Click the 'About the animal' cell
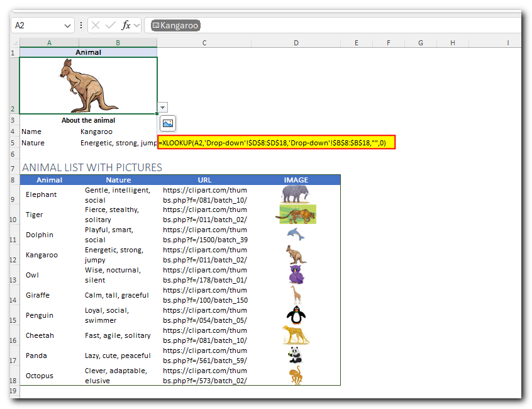The width and height of the screenshot is (532, 409). 88,120
